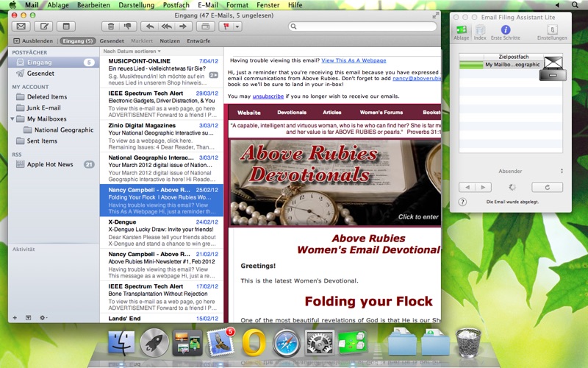Click the previous arrow in Email Filing Assistant
Viewport: 588px width, 368px height.
[x=467, y=187]
